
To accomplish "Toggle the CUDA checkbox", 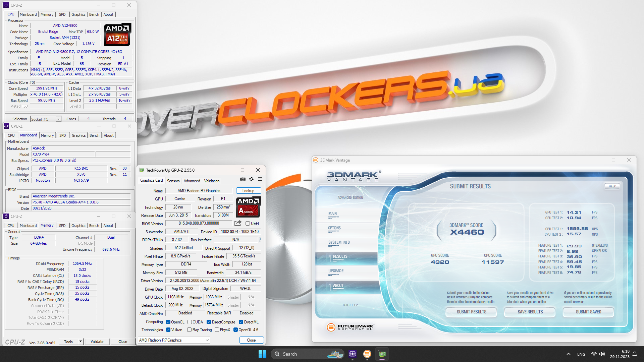I will (x=190, y=322).
